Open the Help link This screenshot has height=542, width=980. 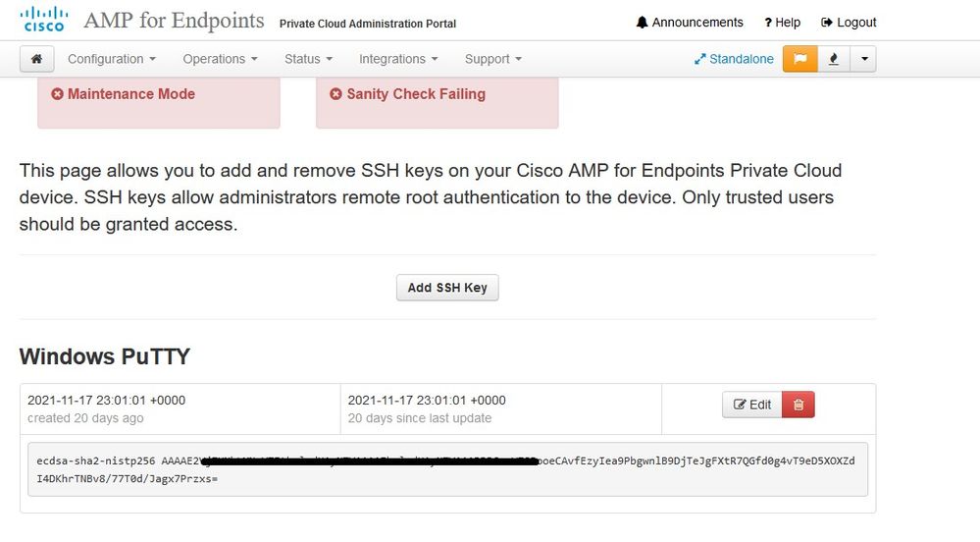click(783, 23)
